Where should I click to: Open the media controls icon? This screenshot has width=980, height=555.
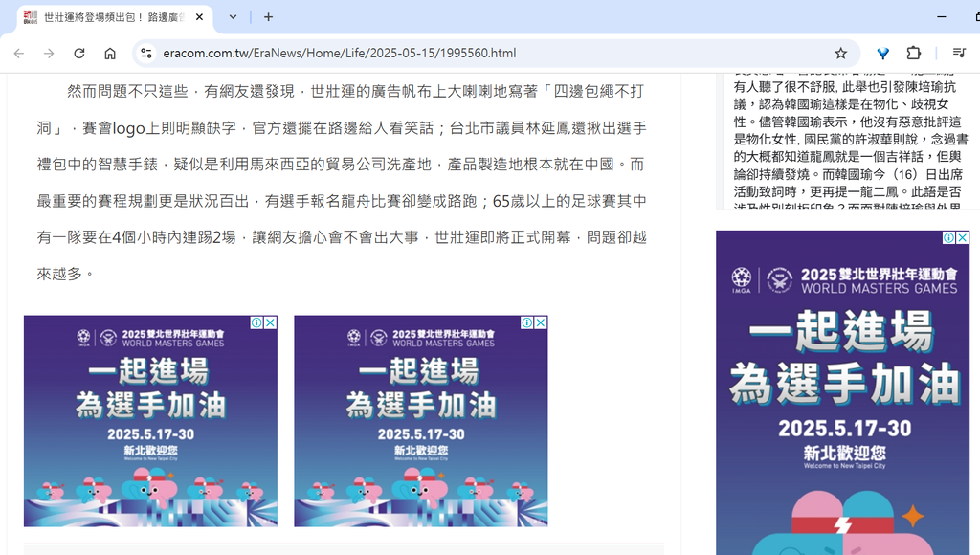click(959, 54)
